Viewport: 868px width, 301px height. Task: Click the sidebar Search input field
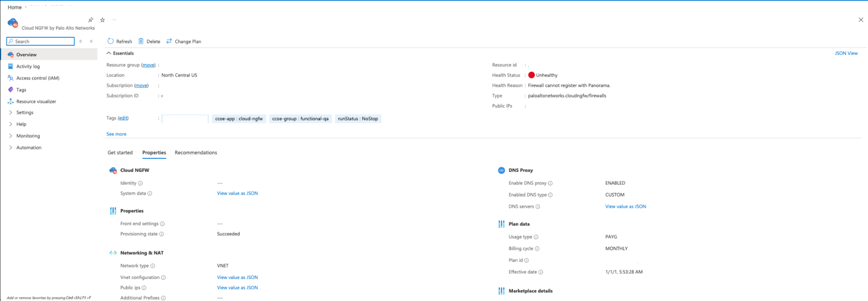(40, 41)
